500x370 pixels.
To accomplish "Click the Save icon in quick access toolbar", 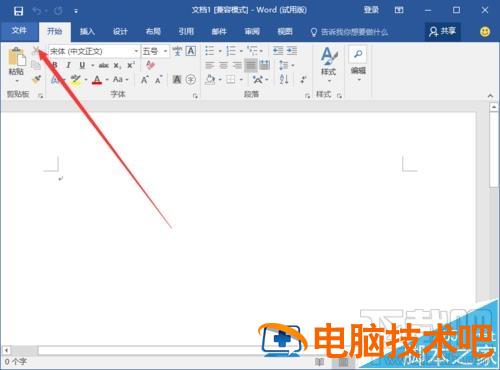I will click(x=18, y=11).
